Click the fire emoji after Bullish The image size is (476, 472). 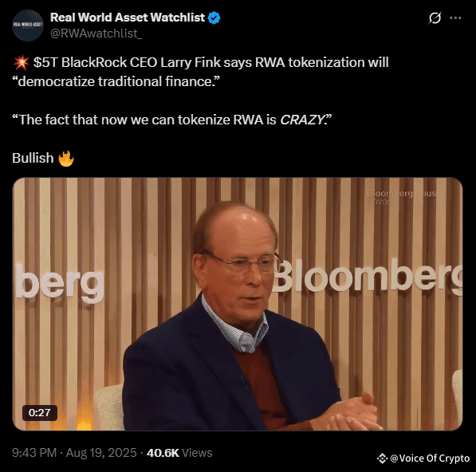coord(66,158)
